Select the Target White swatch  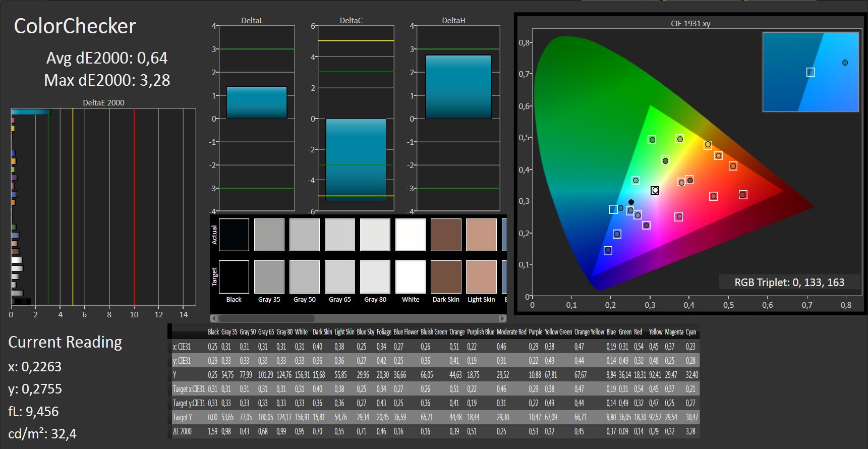pyautogui.click(x=411, y=276)
